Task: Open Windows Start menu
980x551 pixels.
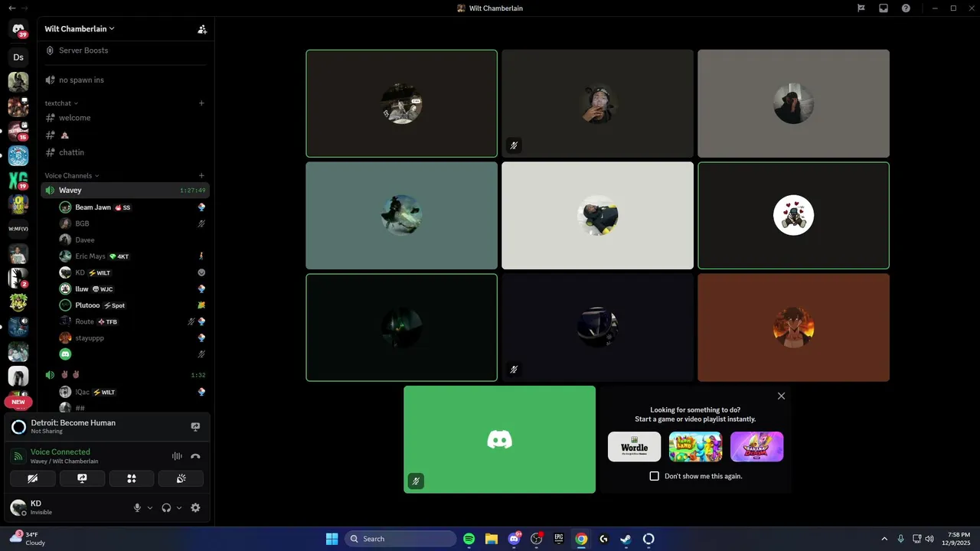Action: (x=332, y=539)
